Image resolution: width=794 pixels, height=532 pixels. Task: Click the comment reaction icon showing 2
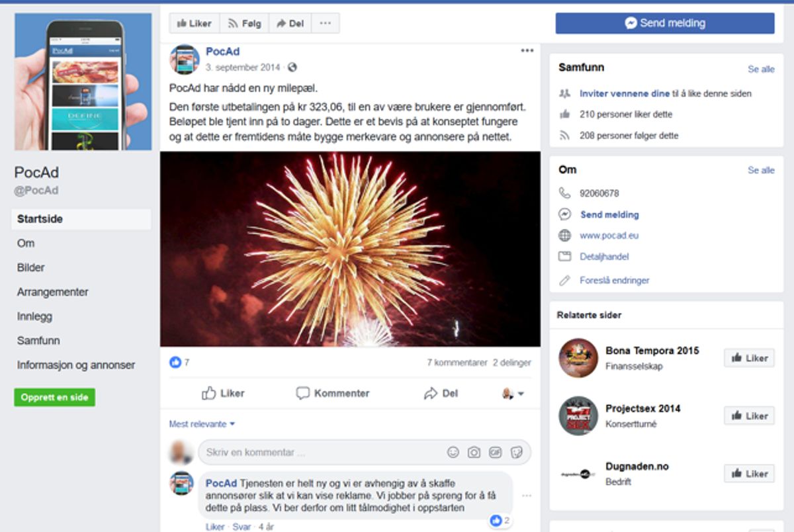click(x=496, y=521)
